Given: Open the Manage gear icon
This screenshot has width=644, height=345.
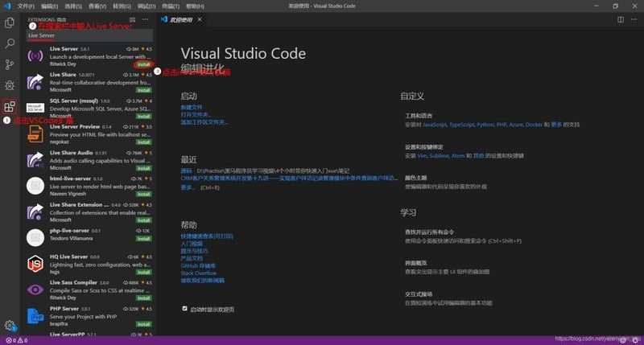Looking at the screenshot, I should tap(10, 327).
